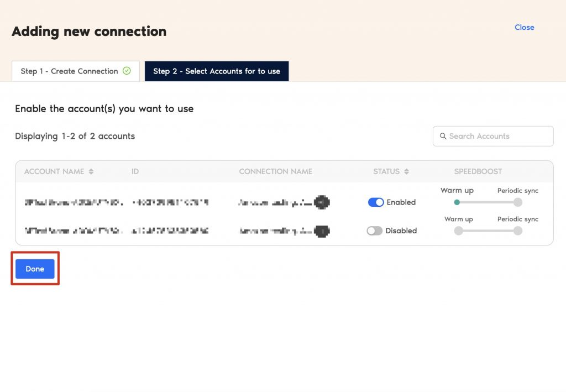Click the second row's account ID

pos(170,231)
